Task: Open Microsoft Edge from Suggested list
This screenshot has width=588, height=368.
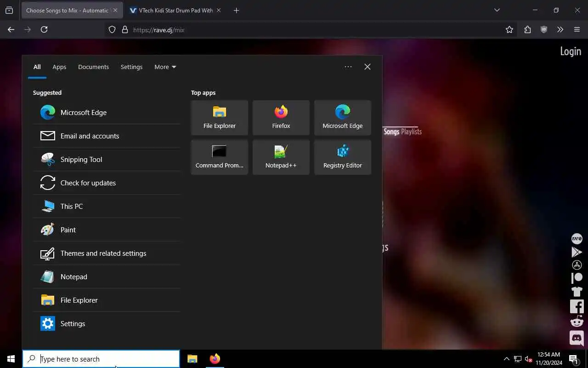Action: coord(107,112)
